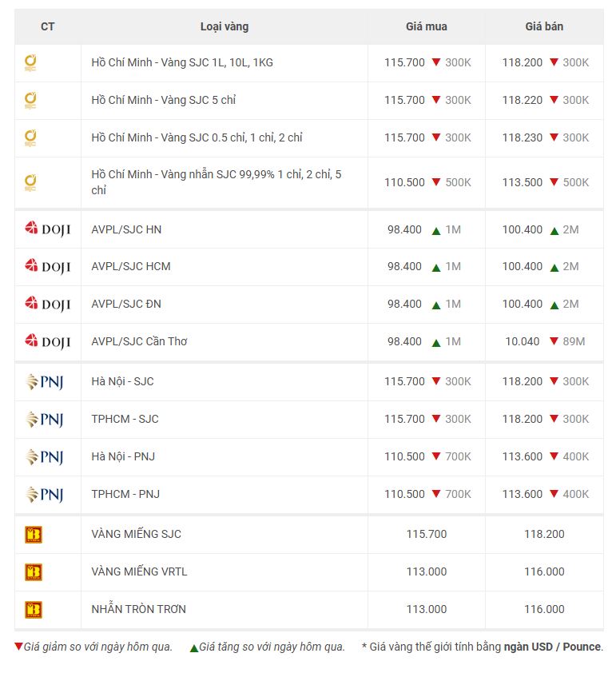The height and width of the screenshot is (673, 616).
Task: Click DOJI logo beside AVPL/SJC HN
Action: (x=47, y=229)
